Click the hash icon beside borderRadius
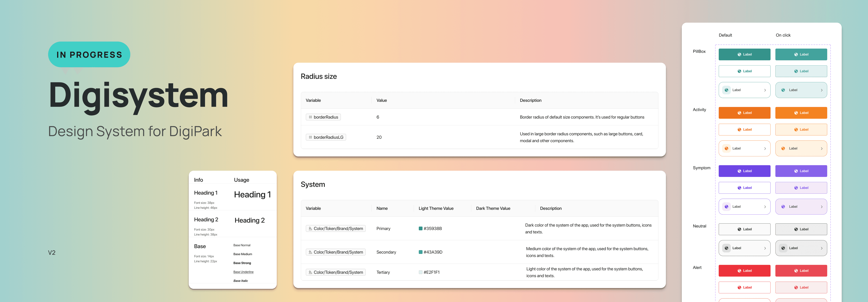Viewport: 868px width, 302px height. pyautogui.click(x=310, y=117)
